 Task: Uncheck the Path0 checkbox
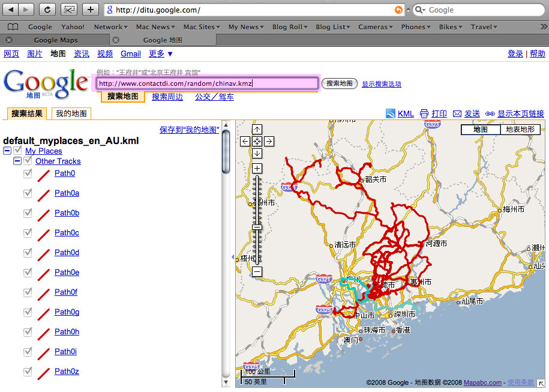[x=28, y=173]
